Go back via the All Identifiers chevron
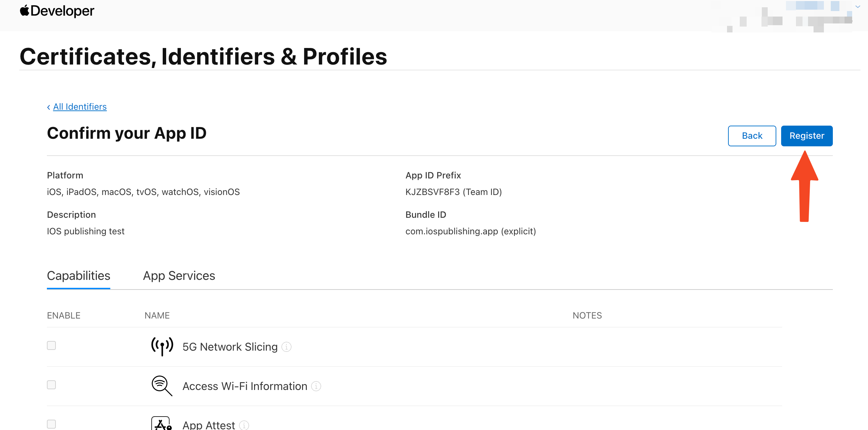The image size is (868, 430). point(49,107)
